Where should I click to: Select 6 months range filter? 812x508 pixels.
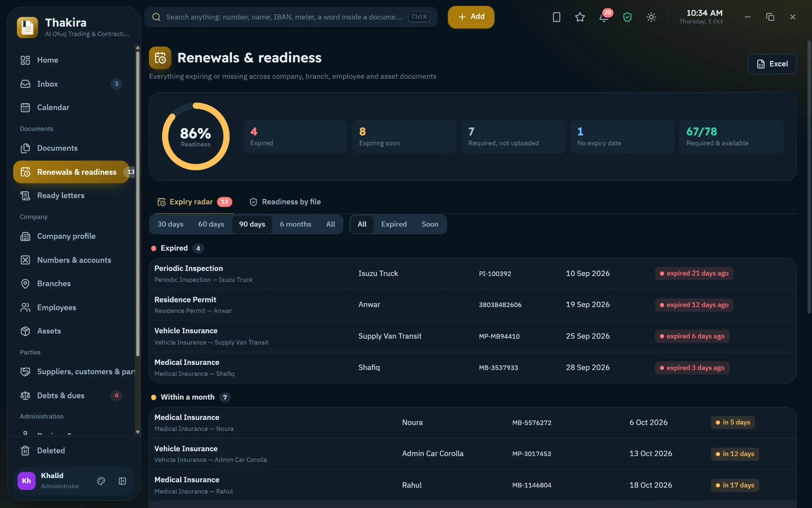click(296, 224)
